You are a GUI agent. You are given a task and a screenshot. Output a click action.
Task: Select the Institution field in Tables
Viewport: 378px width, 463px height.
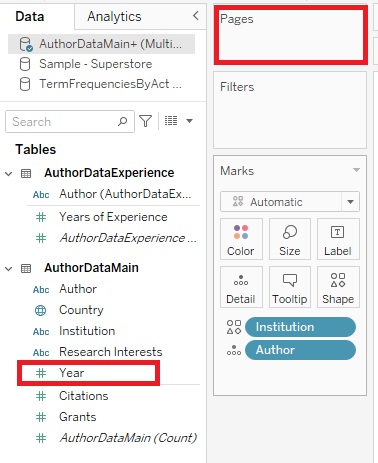coord(87,331)
